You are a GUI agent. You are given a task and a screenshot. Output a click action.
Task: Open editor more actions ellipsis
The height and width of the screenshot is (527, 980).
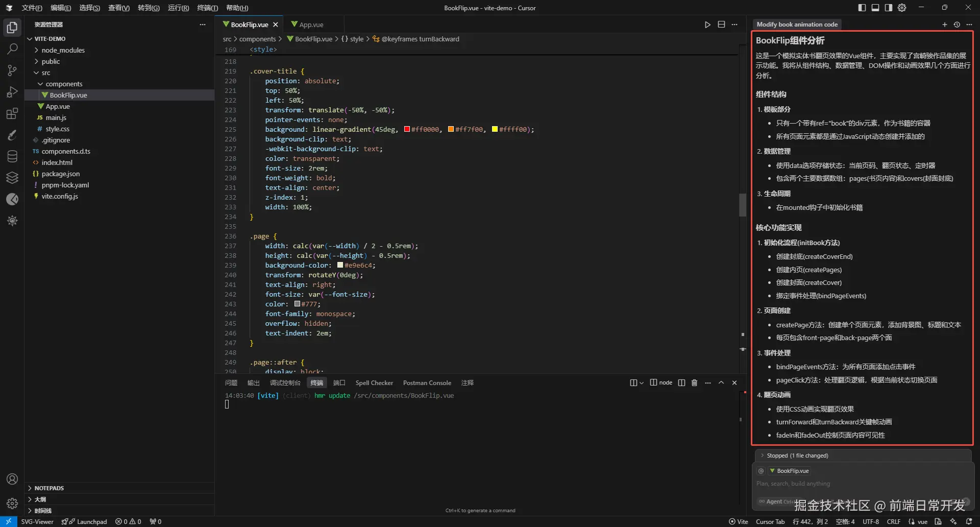[734, 25]
